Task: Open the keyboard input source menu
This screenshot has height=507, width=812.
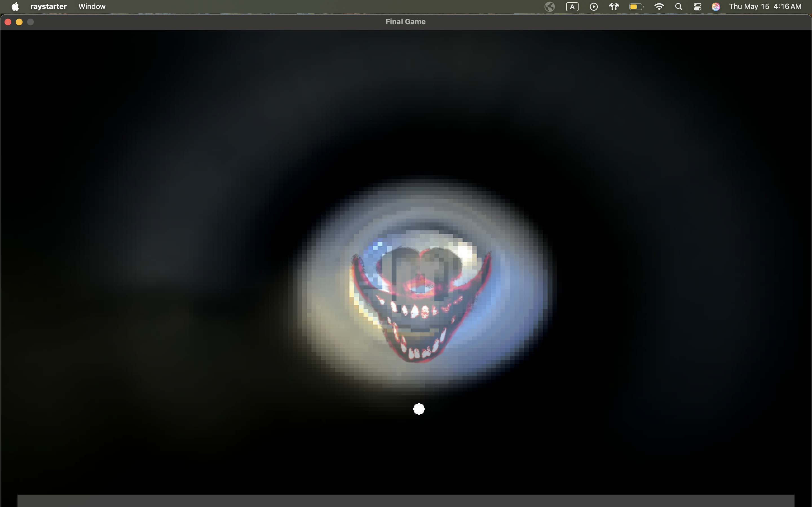Action: click(x=572, y=7)
